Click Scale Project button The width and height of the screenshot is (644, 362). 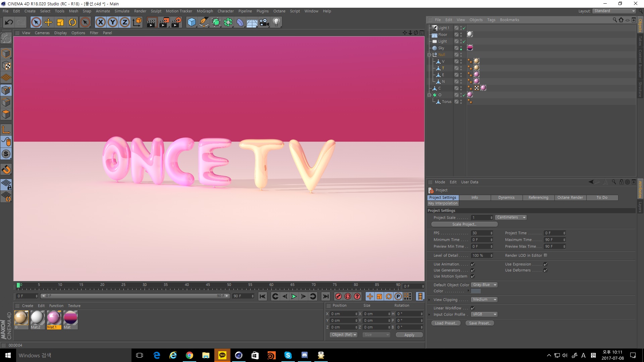[464, 225]
